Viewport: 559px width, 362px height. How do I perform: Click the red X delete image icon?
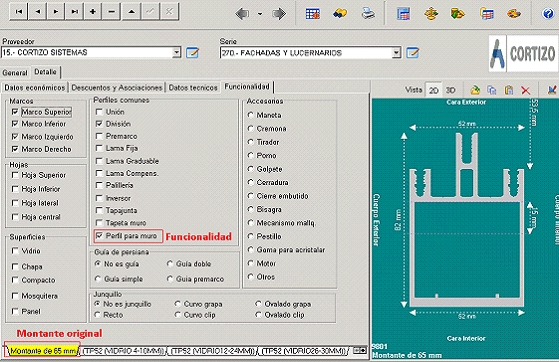point(525,90)
